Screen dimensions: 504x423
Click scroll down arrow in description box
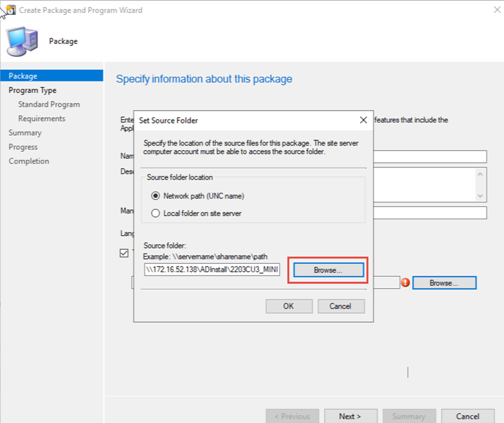(480, 195)
